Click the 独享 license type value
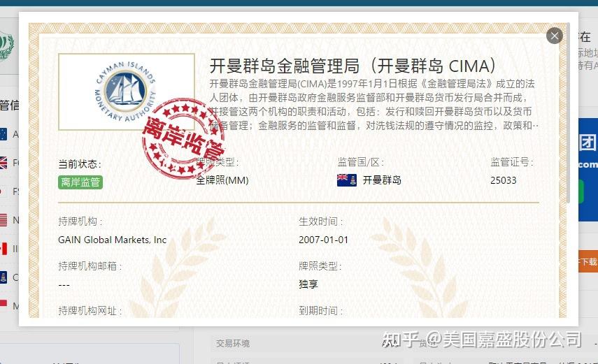This screenshot has width=598, height=364. click(x=308, y=284)
